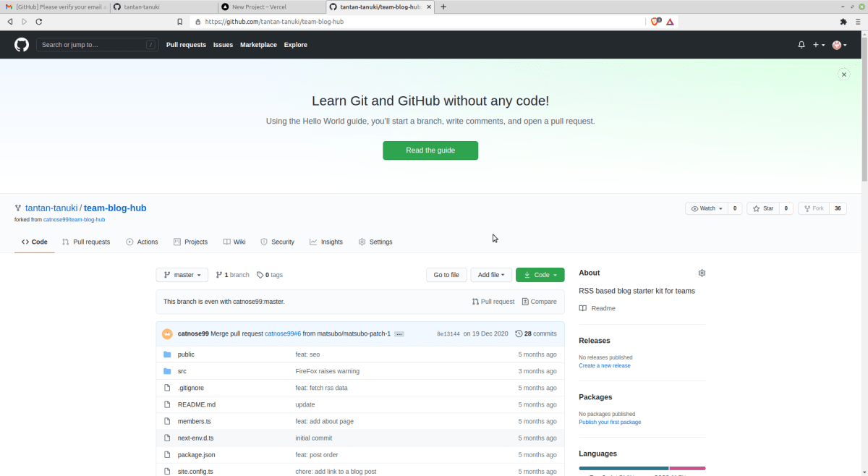Expand the commit message ellipsis
Screen dimensions: 868x476
[399, 334]
